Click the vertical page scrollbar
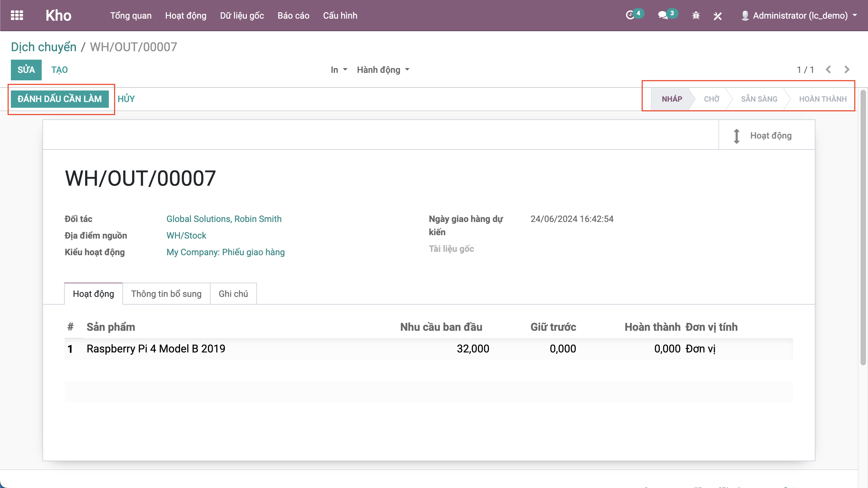 pos(863,227)
